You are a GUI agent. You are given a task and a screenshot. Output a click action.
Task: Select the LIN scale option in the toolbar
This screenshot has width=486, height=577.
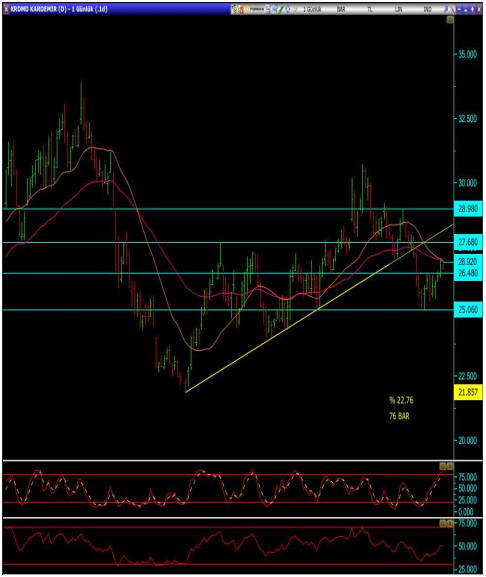point(398,9)
